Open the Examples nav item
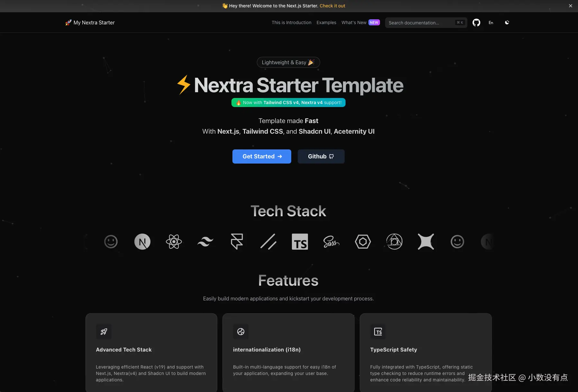This screenshot has width=578, height=392. (x=326, y=22)
